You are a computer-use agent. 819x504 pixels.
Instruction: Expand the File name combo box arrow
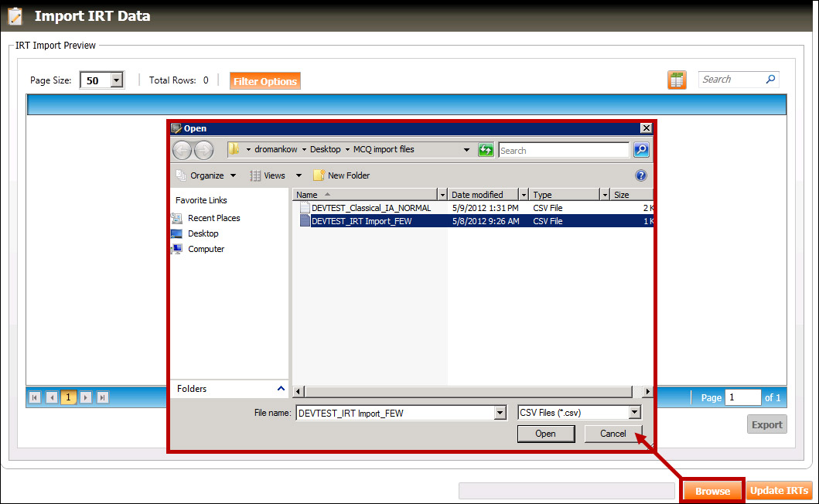pos(500,413)
